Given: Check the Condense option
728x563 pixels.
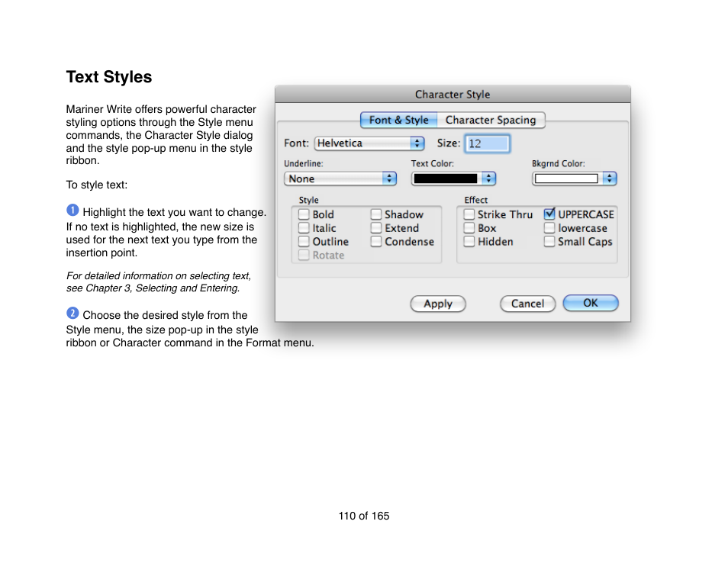Looking at the screenshot, I should (x=376, y=241).
